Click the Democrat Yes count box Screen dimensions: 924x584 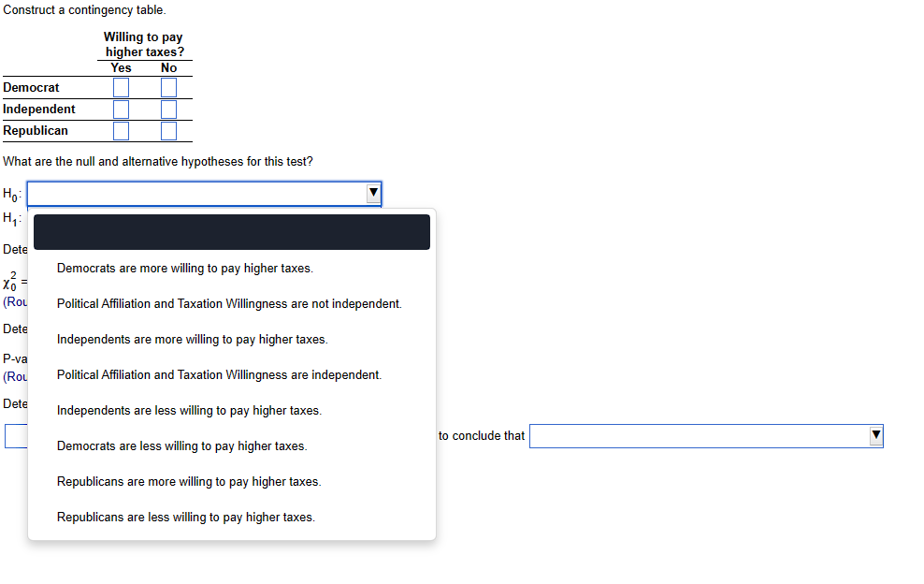[x=121, y=87]
